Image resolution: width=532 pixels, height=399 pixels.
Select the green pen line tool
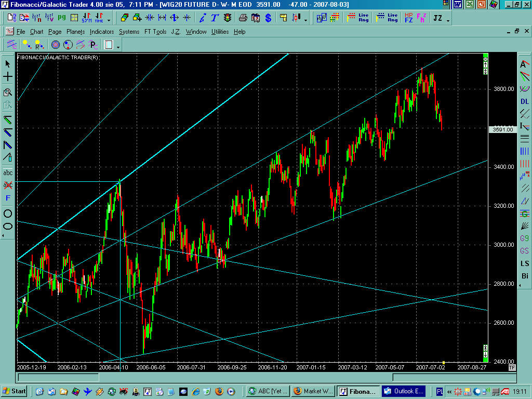[8, 119]
